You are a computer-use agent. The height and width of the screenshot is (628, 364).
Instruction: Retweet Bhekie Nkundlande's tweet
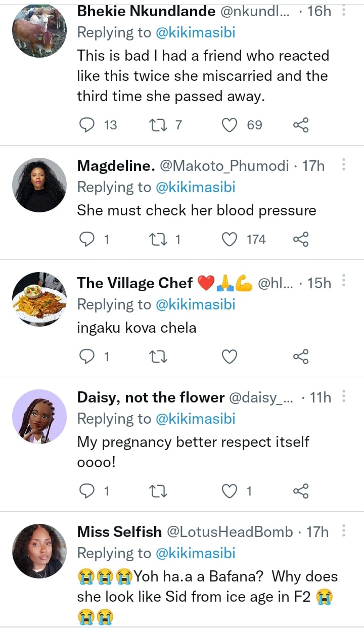coord(159,124)
